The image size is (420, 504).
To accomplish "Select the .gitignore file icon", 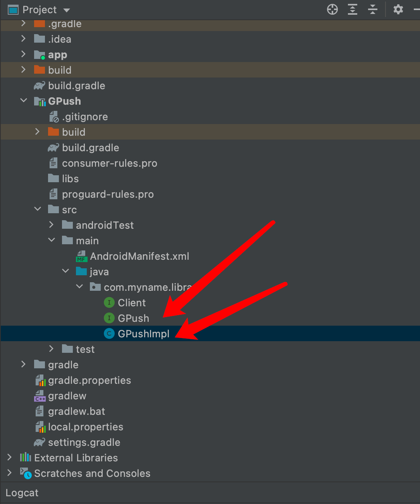I will click(54, 116).
